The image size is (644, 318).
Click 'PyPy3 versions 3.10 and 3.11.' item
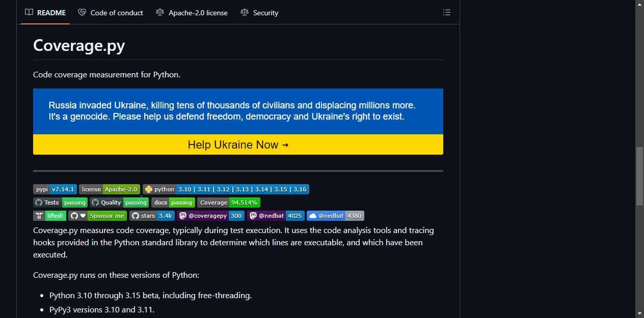tap(102, 309)
